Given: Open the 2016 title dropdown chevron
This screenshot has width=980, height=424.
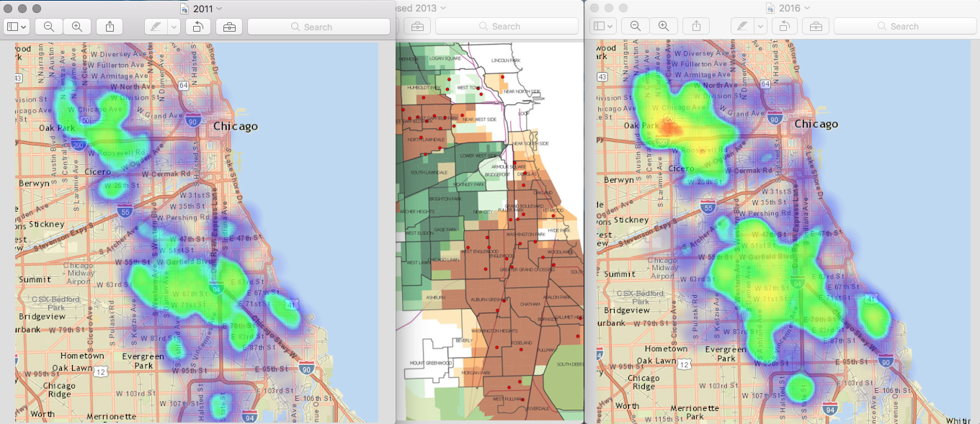Looking at the screenshot, I should (806, 8).
